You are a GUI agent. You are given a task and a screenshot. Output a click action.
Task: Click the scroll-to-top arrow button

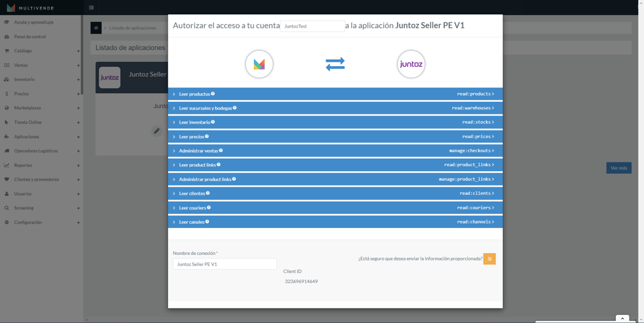click(x=622, y=319)
